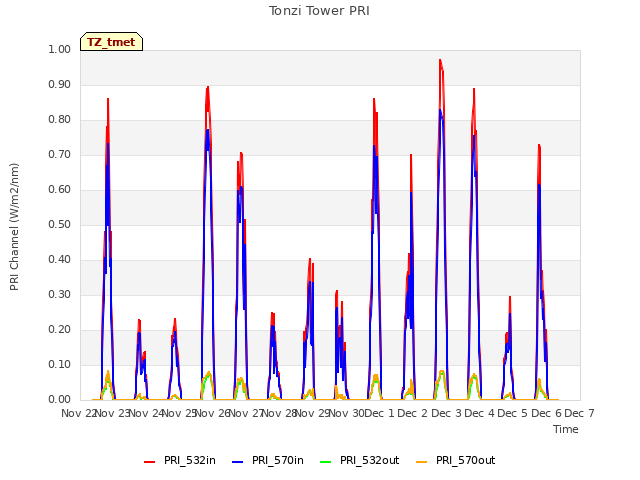Click the Nov 22 x-axis date label
This screenshot has width=640, height=480.
coord(78,413)
